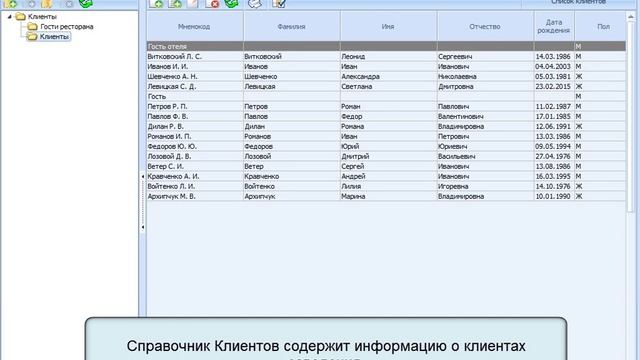Viewport: 640px width, 360px height.
Task: Refresh the client list with the green icon
Action: point(231,4)
